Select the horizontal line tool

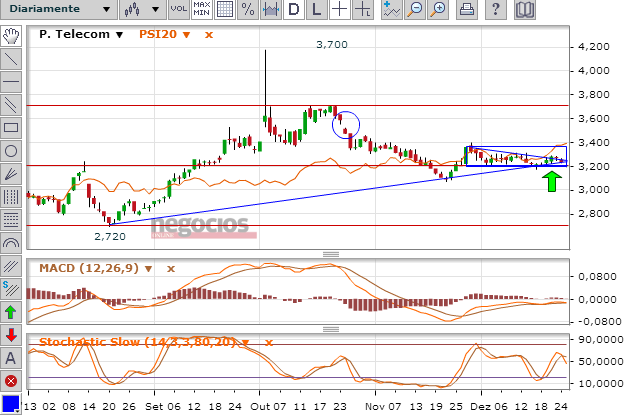[11, 82]
